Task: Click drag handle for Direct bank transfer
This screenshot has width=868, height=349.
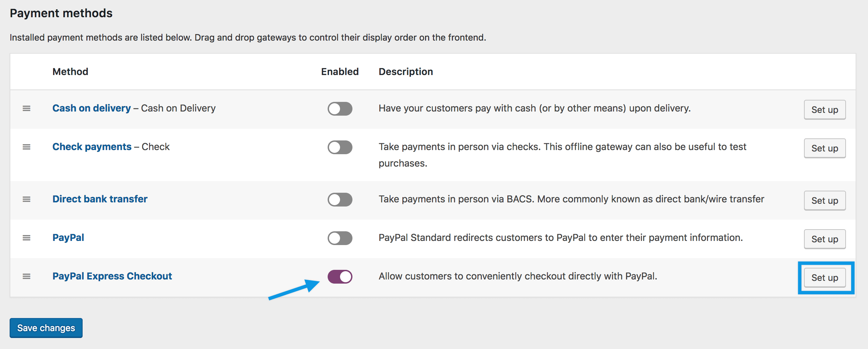Action: 27,199
